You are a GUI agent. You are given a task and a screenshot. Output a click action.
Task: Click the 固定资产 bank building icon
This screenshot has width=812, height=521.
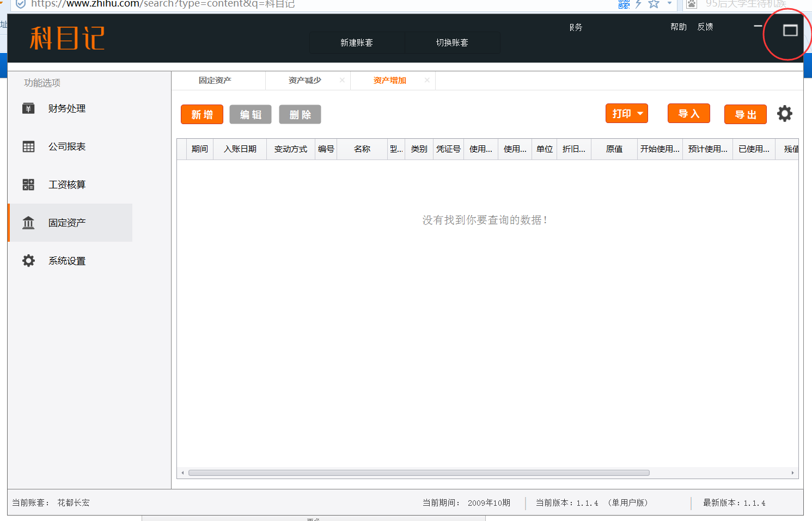point(28,223)
